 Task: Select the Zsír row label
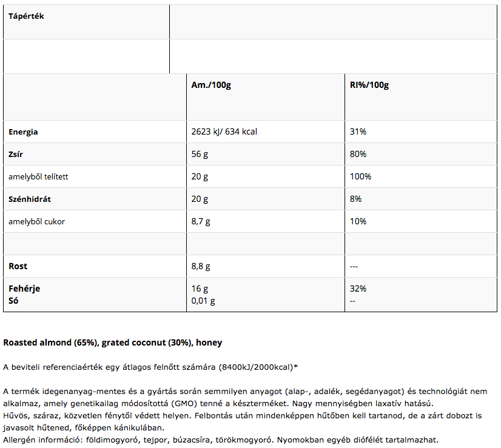coord(16,154)
